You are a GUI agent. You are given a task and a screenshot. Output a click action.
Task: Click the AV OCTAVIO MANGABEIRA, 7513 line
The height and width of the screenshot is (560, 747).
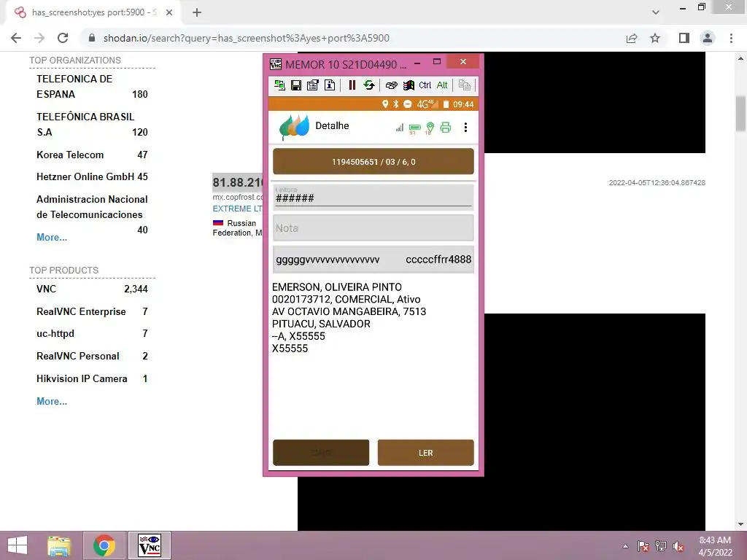349,311
